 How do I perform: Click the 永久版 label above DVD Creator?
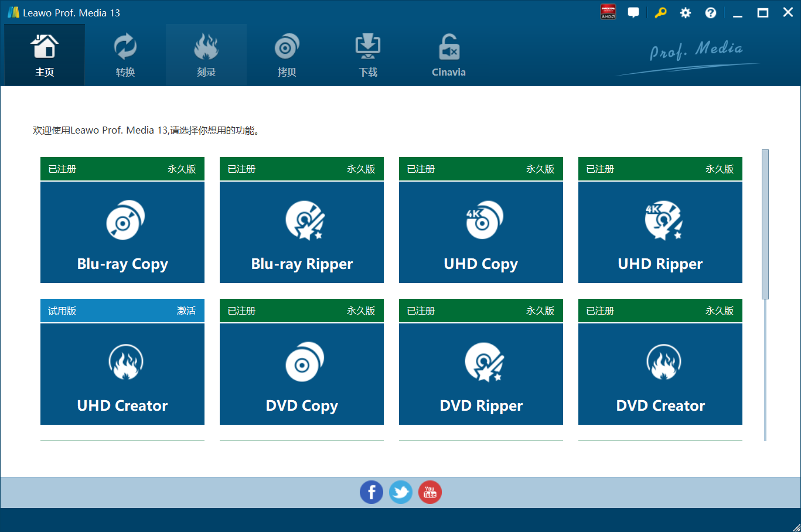pyautogui.click(x=720, y=311)
